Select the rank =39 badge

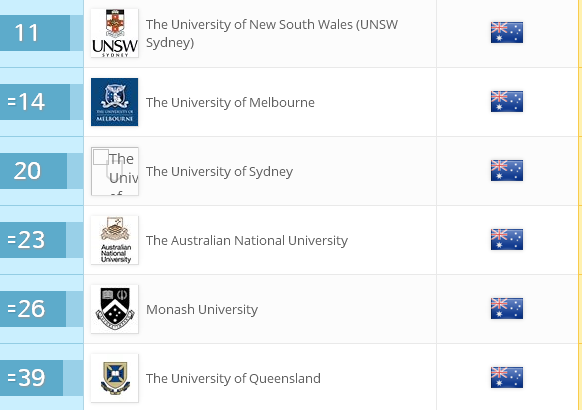coord(32,378)
